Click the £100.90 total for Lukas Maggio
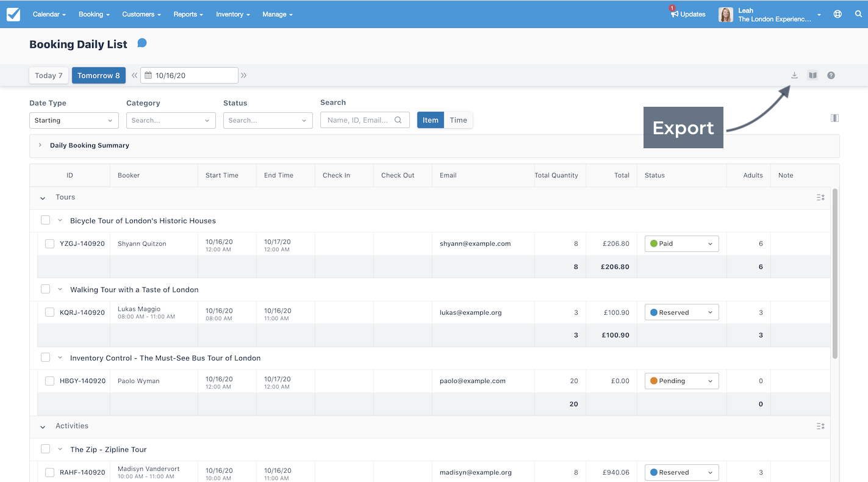The height and width of the screenshot is (482, 868). pyautogui.click(x=617, y=312)
